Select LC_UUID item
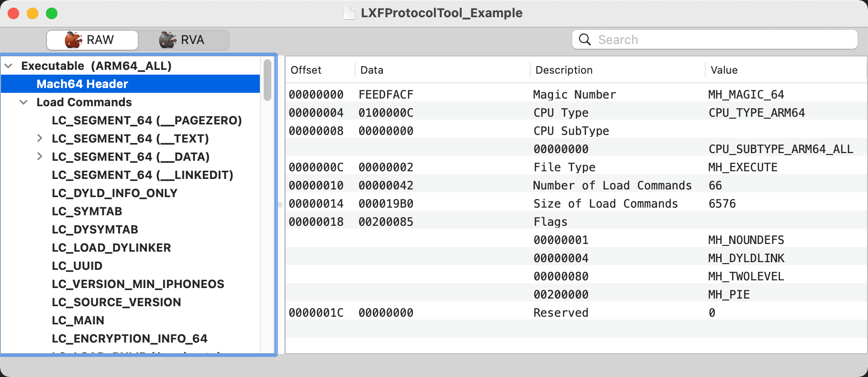The image size is (868, 377). coord(77,266)
